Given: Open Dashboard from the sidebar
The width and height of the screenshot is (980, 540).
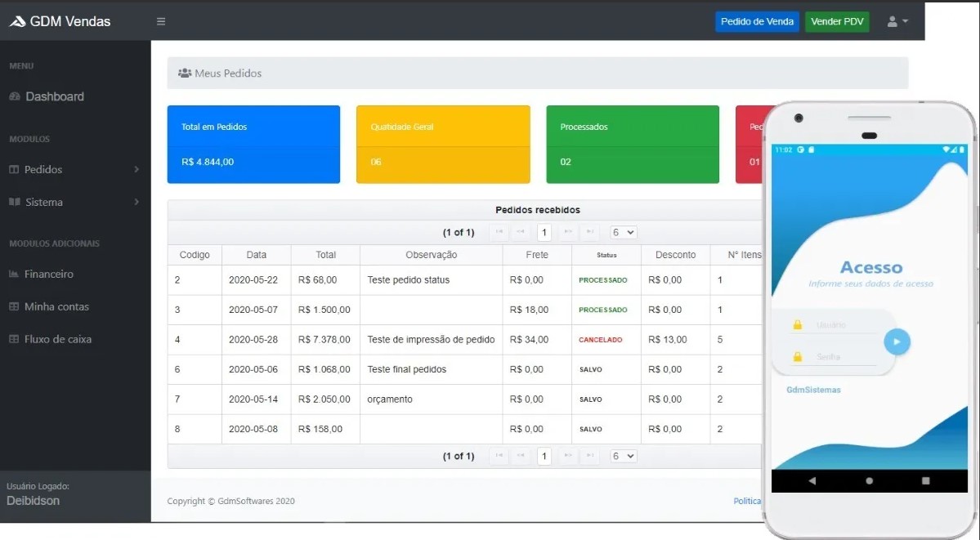Looking at the screenshot, I should tap(54, 96).
